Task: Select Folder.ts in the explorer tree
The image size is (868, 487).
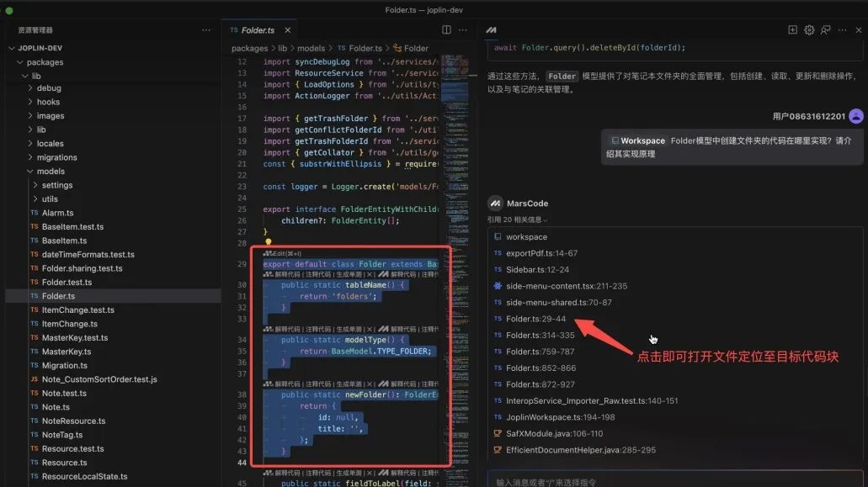Action: click(113, 296)
